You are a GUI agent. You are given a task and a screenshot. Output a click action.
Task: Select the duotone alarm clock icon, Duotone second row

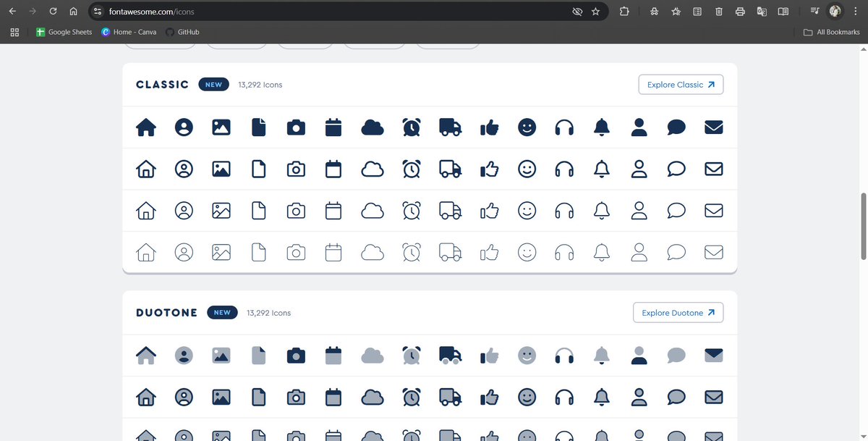click(412, 397)
